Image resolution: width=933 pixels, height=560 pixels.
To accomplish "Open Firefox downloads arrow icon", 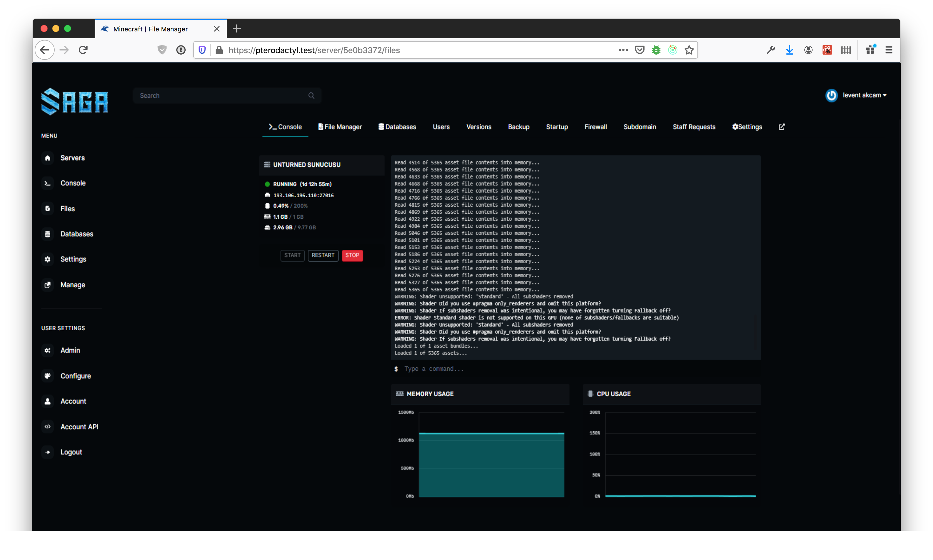I will pos(790,50).
